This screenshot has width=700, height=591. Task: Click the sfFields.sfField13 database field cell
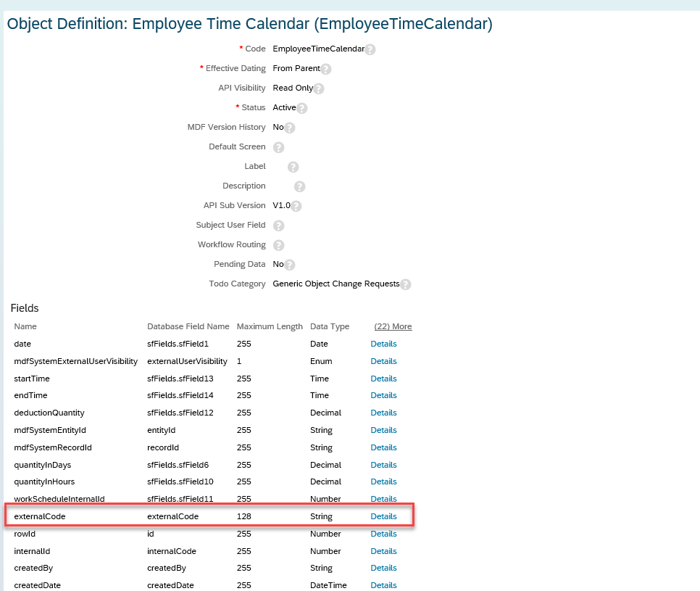[x=180, y=379]
